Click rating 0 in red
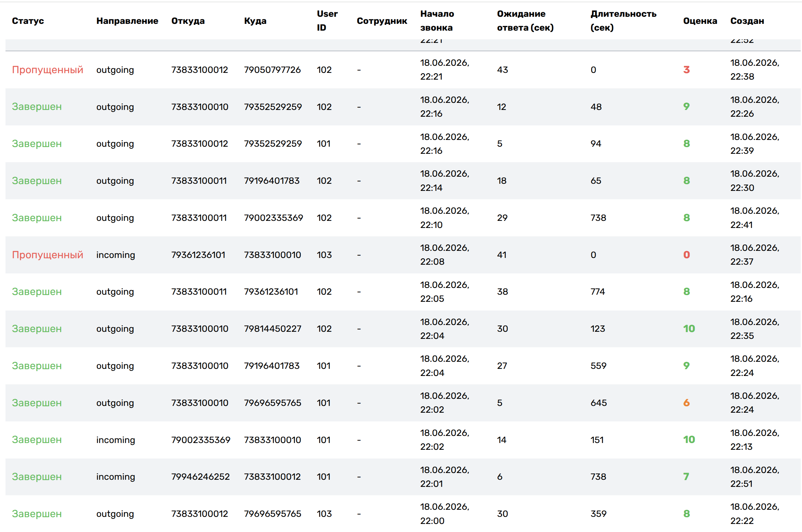This screenshot has width=802, height=532. coord(686,254)
